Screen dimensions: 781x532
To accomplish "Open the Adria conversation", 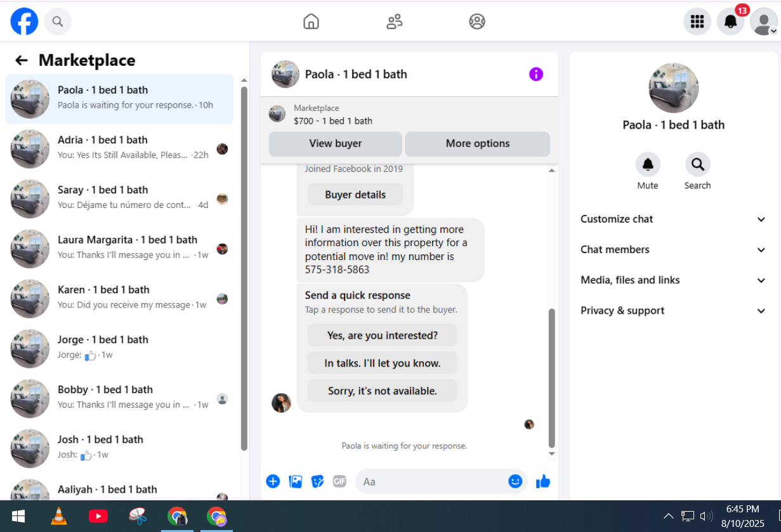I will 119,149.
